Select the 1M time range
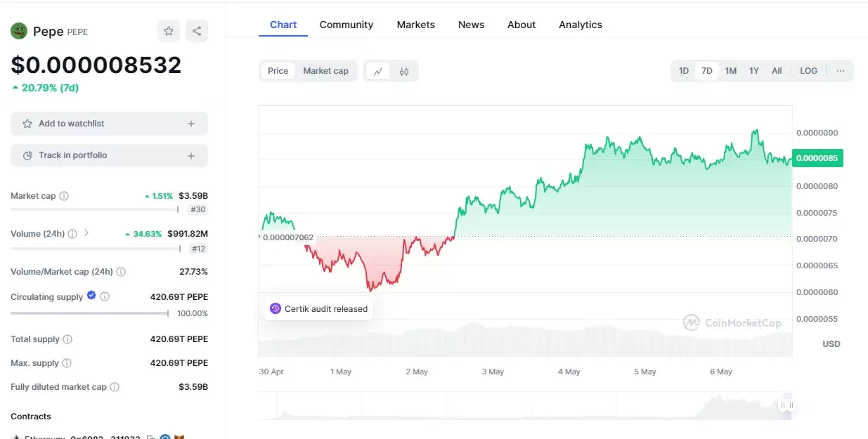Image resolution: width=868 pixels, height=439 pixels. coord(731,71)
